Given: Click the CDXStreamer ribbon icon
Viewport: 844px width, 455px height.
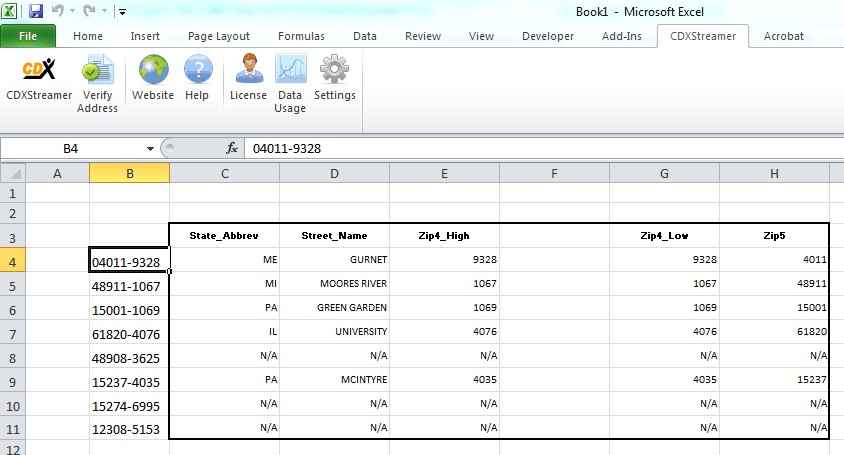Looking at the screenshot, I should (x=38, y=71).
